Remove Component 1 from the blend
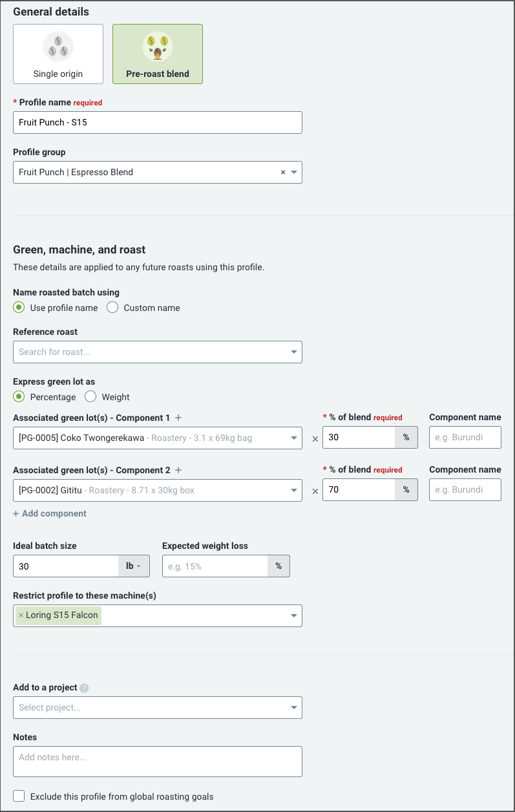This screenshot has height=812, width=515. [315, 438]
